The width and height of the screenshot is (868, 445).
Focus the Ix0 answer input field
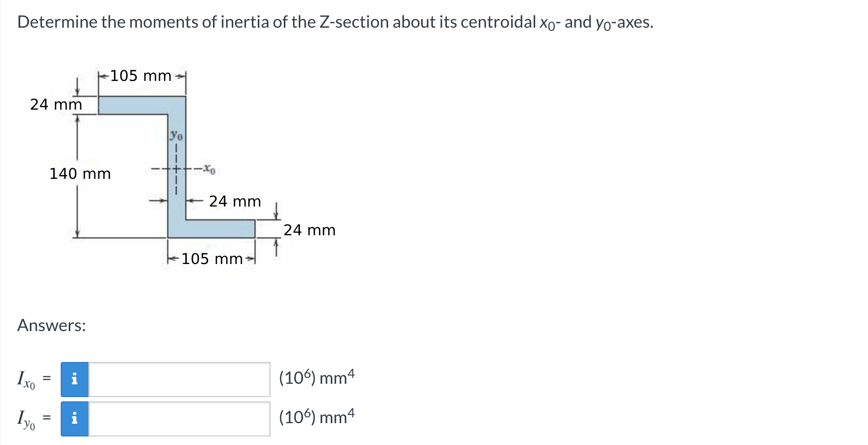tap(179, 380)
